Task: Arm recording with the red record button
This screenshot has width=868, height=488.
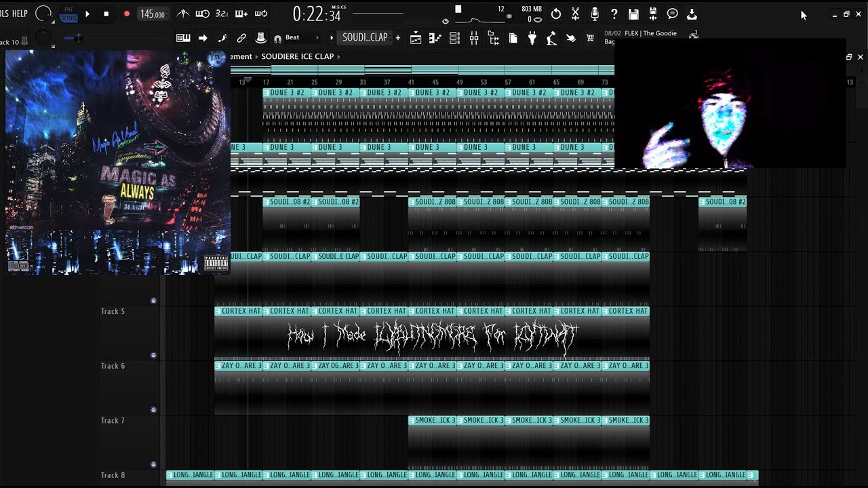Action: 126,14
